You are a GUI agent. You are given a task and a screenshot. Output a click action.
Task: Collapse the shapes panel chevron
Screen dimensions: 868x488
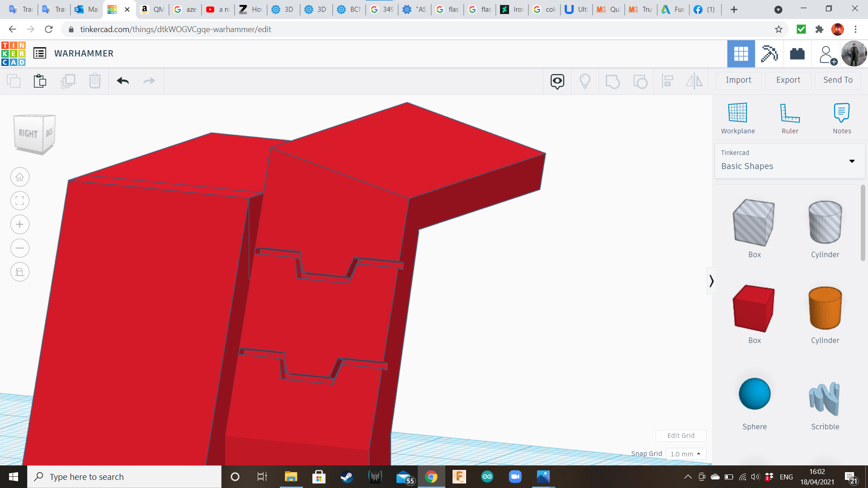[x=711, y=281]
